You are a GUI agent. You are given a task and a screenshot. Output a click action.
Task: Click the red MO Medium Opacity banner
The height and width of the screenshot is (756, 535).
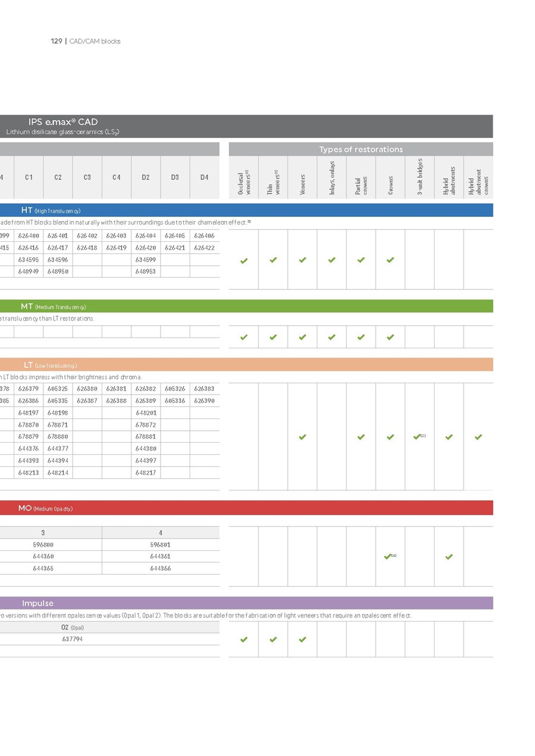[x=246, y=508]
